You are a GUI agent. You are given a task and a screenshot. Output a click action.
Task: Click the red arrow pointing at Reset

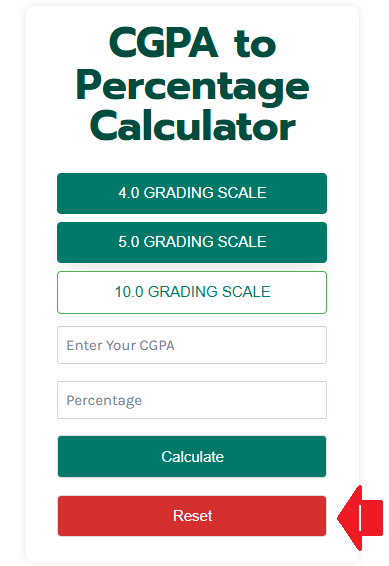click(360, 518)
